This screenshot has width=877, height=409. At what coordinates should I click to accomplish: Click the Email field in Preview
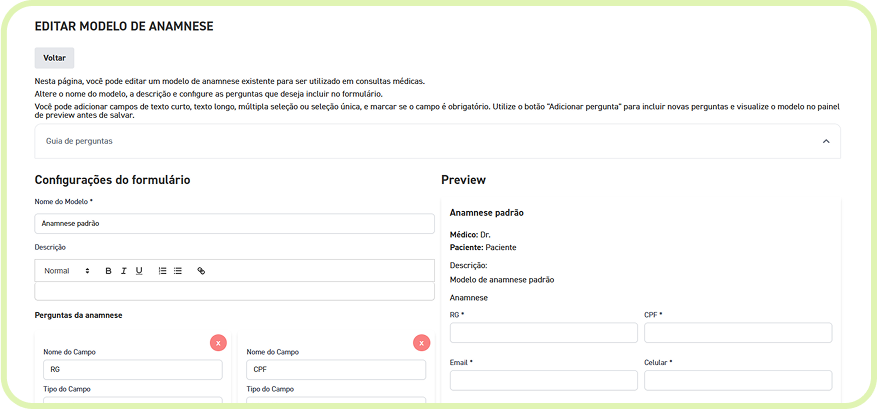(544, 380)
